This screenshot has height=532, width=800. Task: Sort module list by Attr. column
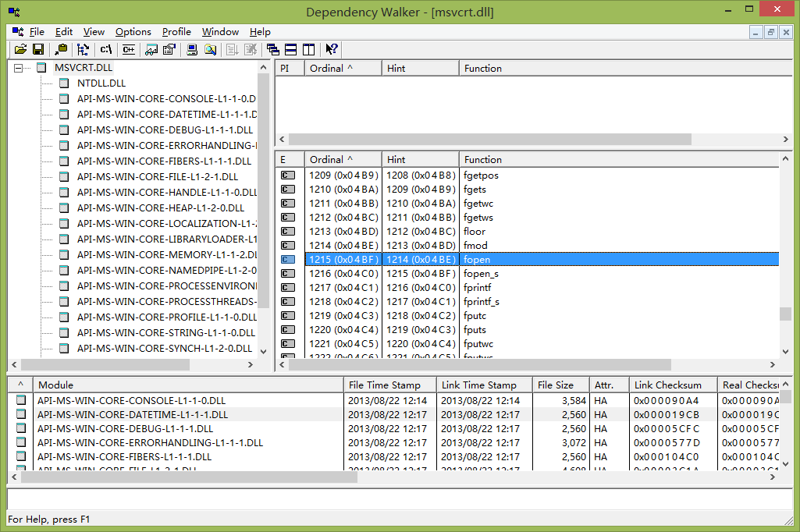(x=610, y=385)
